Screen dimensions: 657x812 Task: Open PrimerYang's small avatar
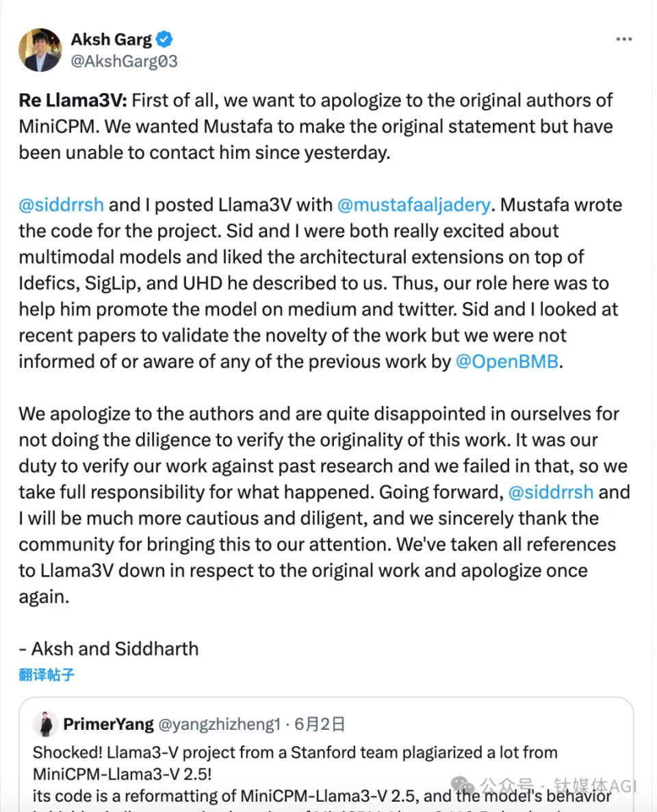tap(46, 724)
